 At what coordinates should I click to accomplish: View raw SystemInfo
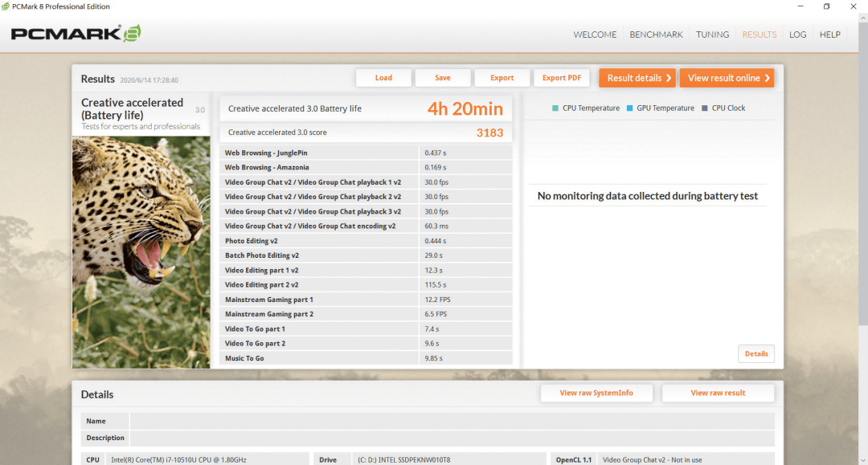(x=596, y=393)
